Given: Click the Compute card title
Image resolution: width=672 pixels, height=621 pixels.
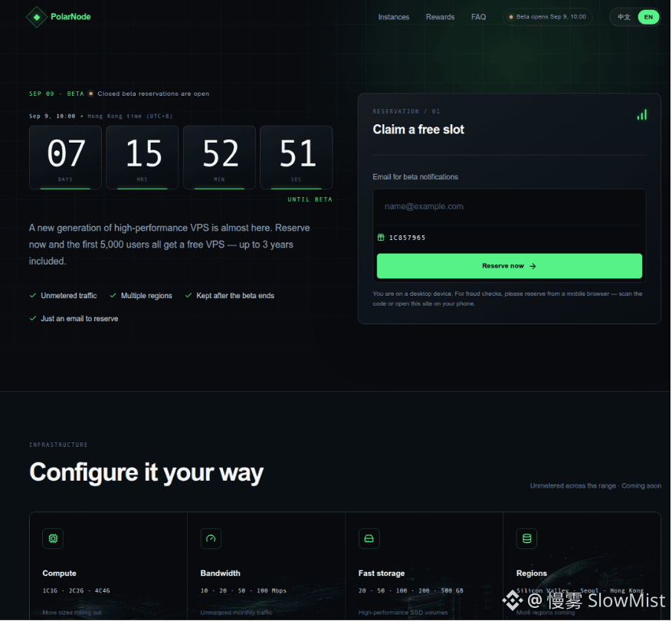Looking at the screenshot, I should (59, 573).
